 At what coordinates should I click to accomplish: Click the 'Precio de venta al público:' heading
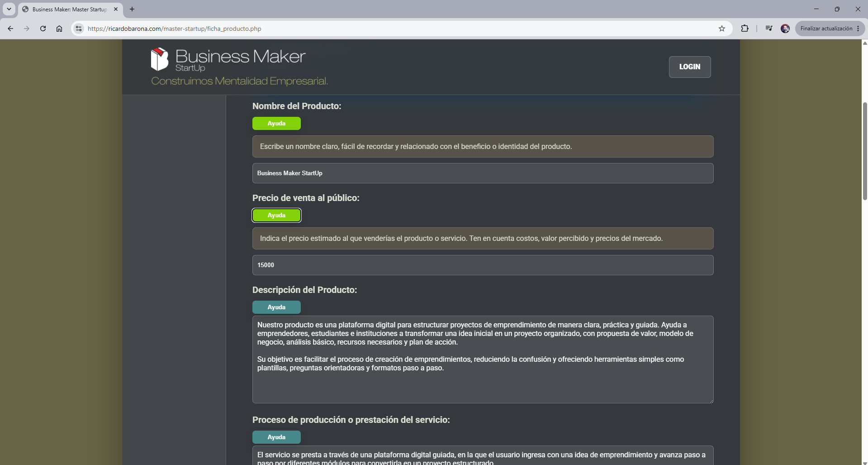tap(306, 198)
